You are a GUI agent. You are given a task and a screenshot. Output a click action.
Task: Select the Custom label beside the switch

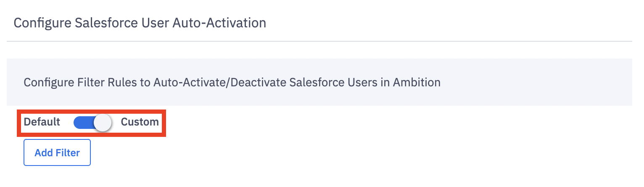[140, 122]
